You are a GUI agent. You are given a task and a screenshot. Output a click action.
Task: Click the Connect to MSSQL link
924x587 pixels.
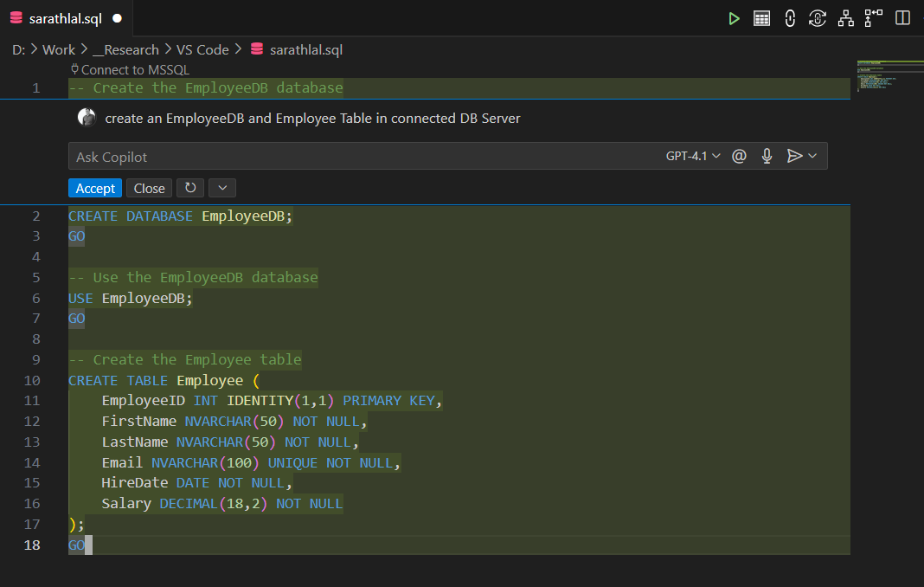tap(134, 69)
